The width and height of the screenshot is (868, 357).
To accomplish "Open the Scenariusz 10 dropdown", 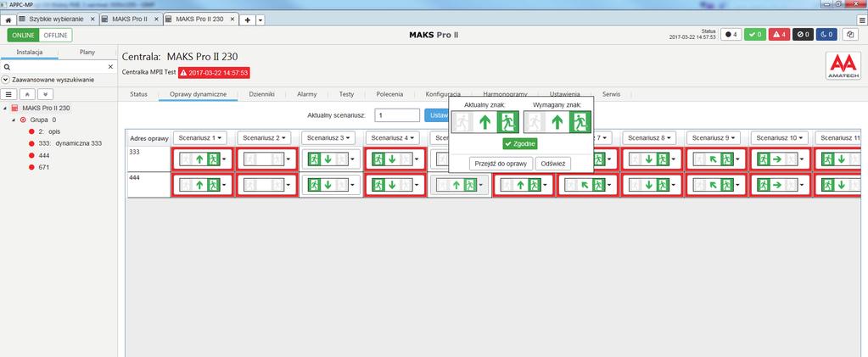I will [780, 137].
